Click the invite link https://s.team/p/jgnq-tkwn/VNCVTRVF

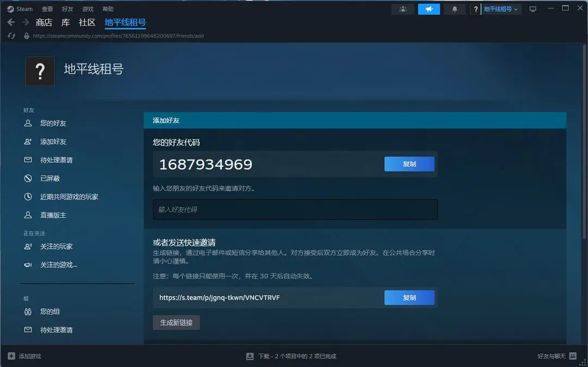click(x=219, y=297)
